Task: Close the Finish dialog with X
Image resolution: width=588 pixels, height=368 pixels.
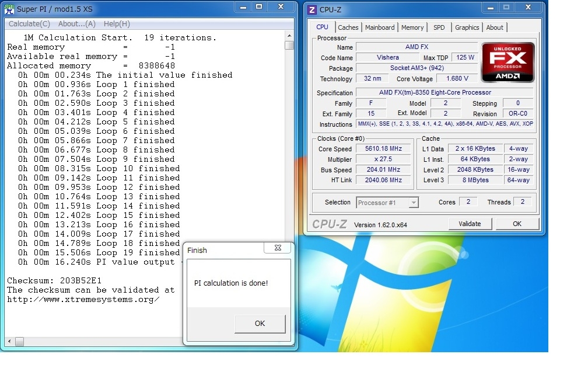Action: click(277, 249)
